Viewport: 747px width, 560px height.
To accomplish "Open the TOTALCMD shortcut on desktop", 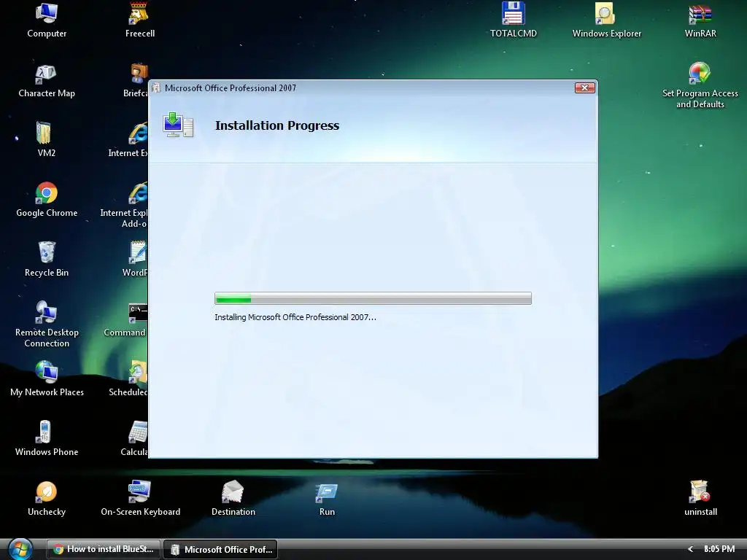I will point(514,21).
